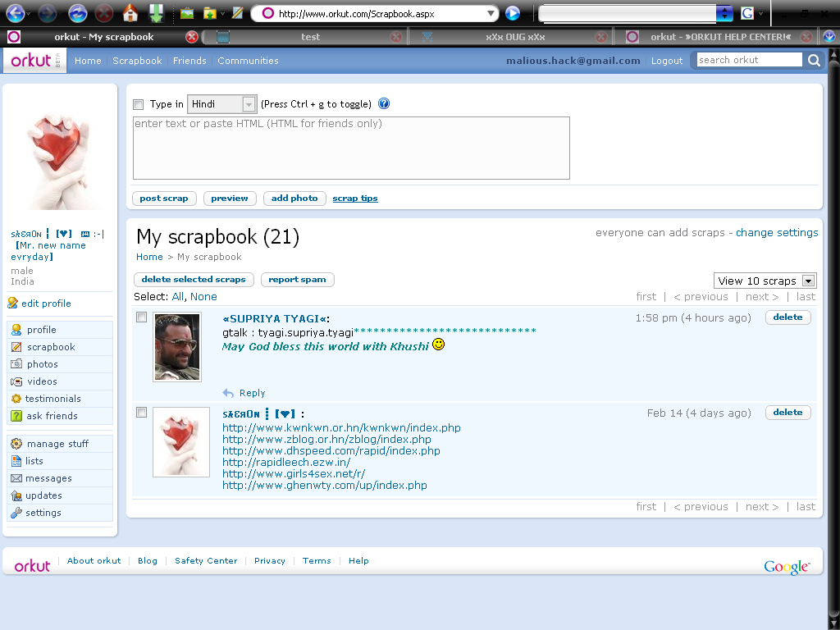
Task: Open Supriya Tyagi's profile photo thumbnail
Action: pyautogui.click(x=177, y=347)
